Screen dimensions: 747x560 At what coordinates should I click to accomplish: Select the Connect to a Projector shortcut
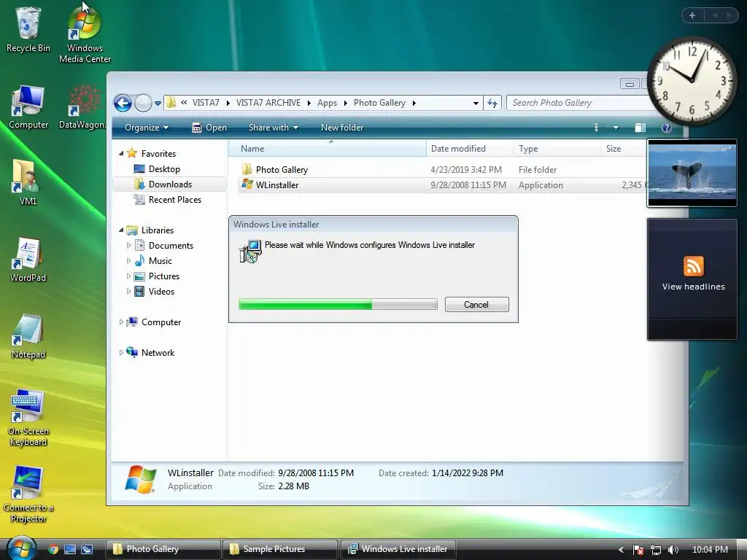coord(28,495)
